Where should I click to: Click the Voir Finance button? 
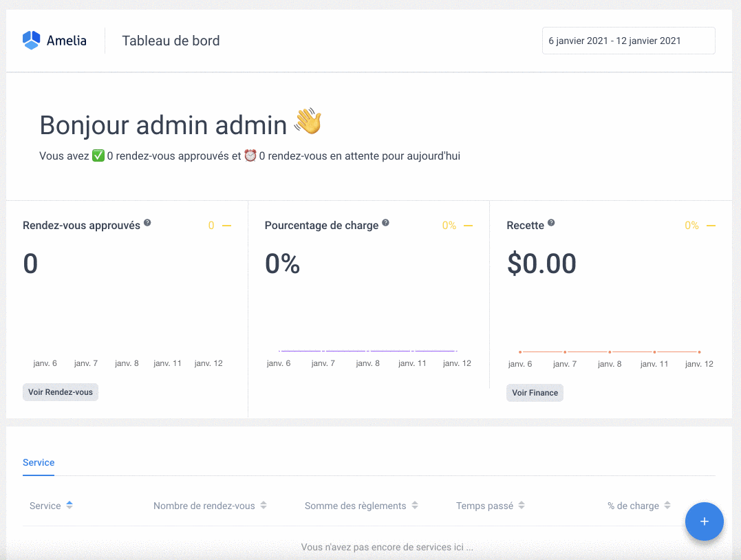535,393
